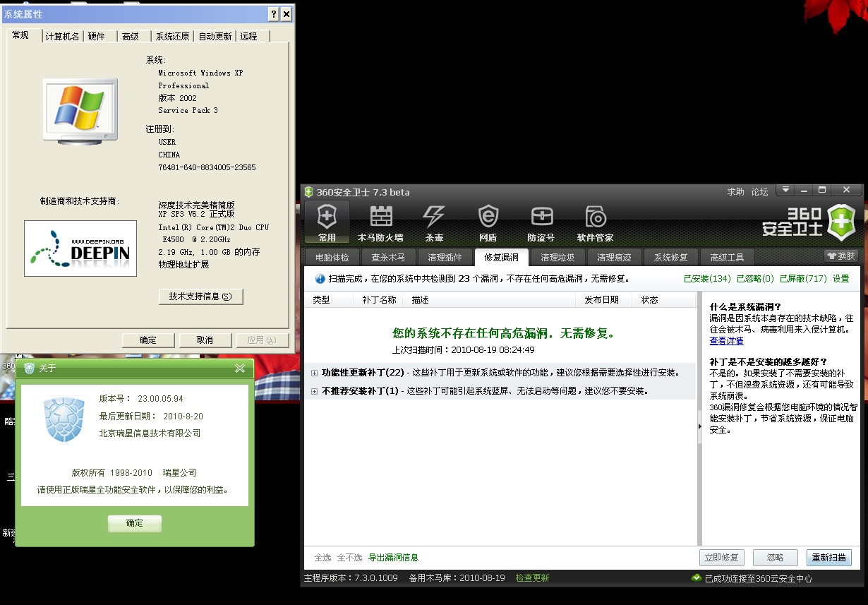Click the help question mark in 系统属性

click(274, 14)
